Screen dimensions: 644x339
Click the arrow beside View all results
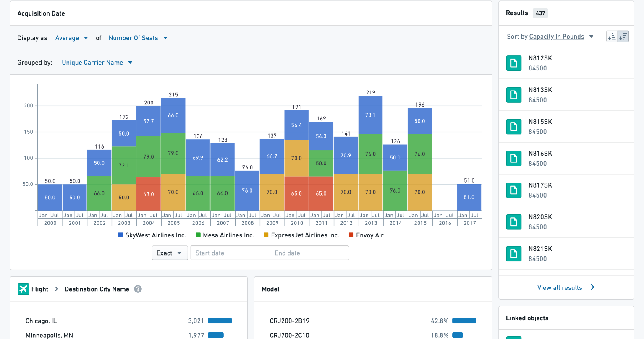click(x=591, y=287)
